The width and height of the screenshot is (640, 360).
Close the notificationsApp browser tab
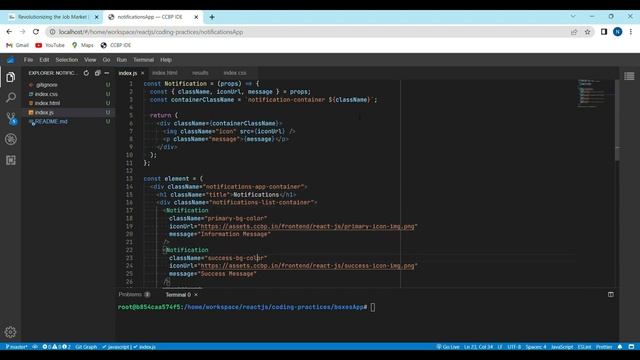pyautogui.click(x=196, y=17)
